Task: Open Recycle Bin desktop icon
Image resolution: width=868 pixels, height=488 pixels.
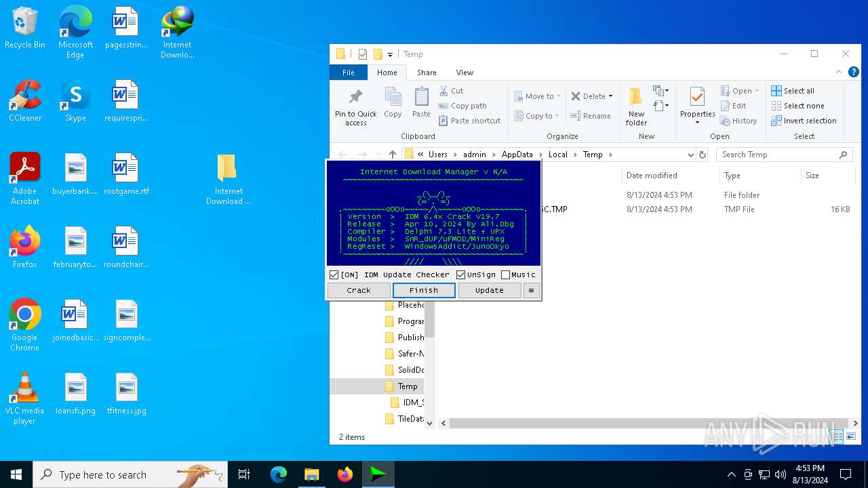Action: tap(25, 28)
